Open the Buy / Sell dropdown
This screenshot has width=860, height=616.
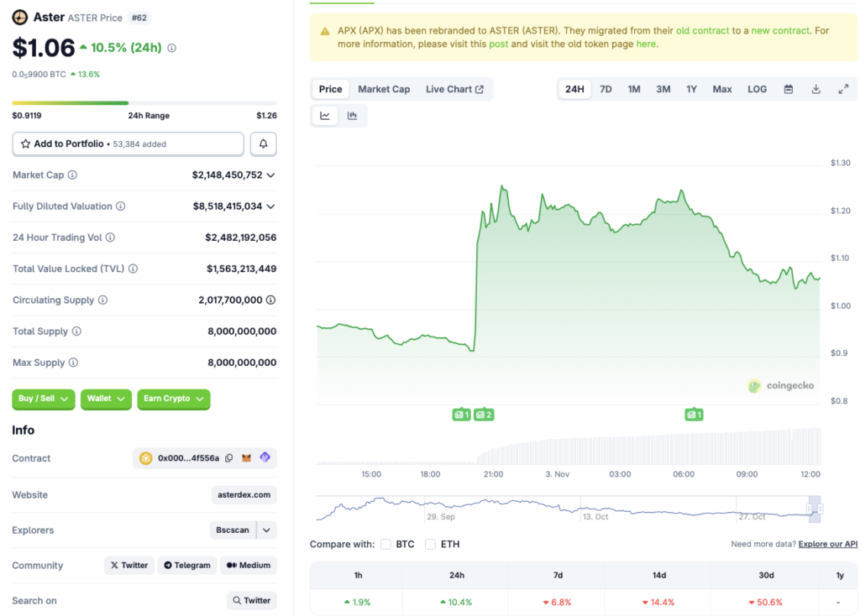pos(43,399)
